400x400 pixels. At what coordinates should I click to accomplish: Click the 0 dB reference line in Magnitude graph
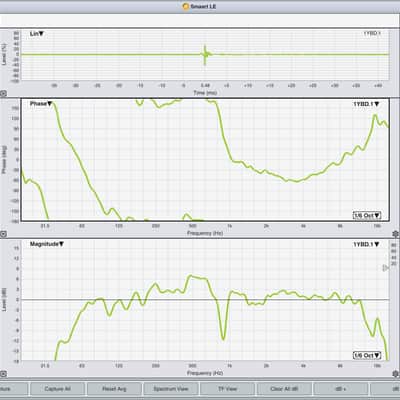click(x=205, y=300)
